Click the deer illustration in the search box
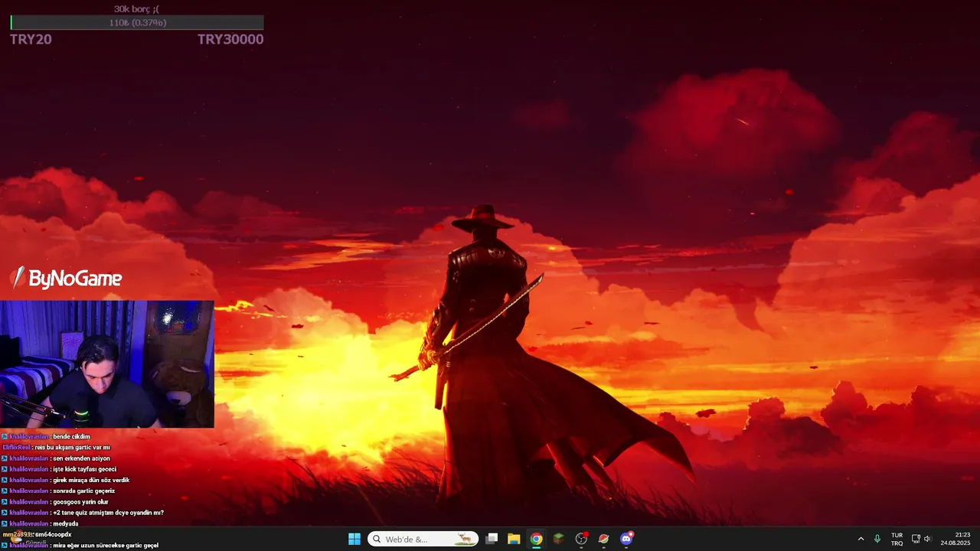Image resolution: width=980 pixels, height=551 pixels. click(x=465, y=539)
